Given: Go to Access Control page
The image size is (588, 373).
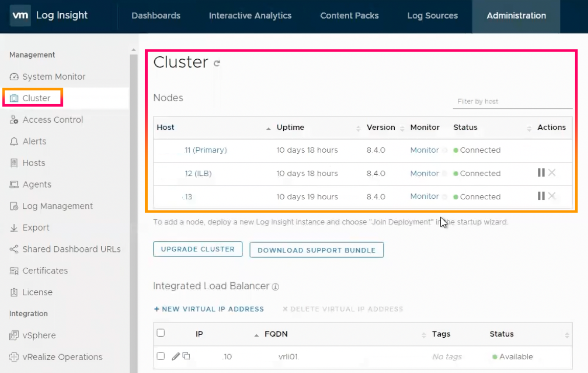Looking at the screenshot, I should pos(53,120).
